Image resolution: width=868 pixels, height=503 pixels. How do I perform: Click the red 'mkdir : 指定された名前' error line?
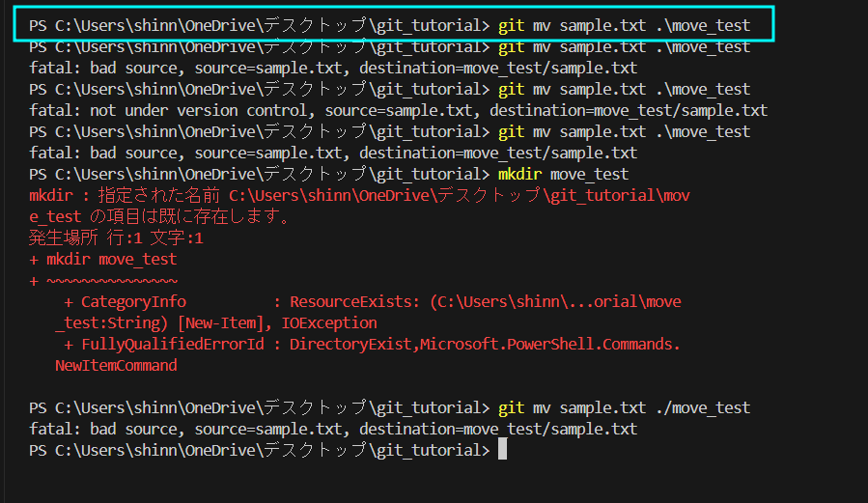click(126, 195)
